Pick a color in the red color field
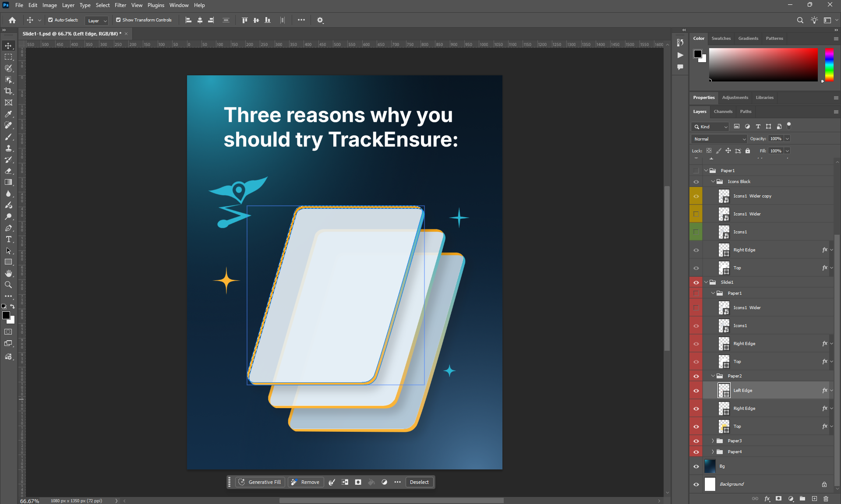 coord(763,65)
